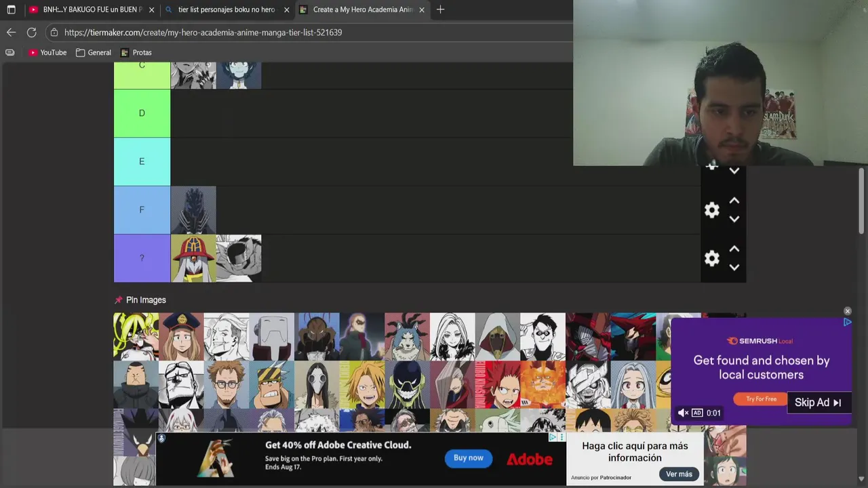Reload the TierMaker page
The height and width of the screenshot is (488, 868).
[31, 32]
